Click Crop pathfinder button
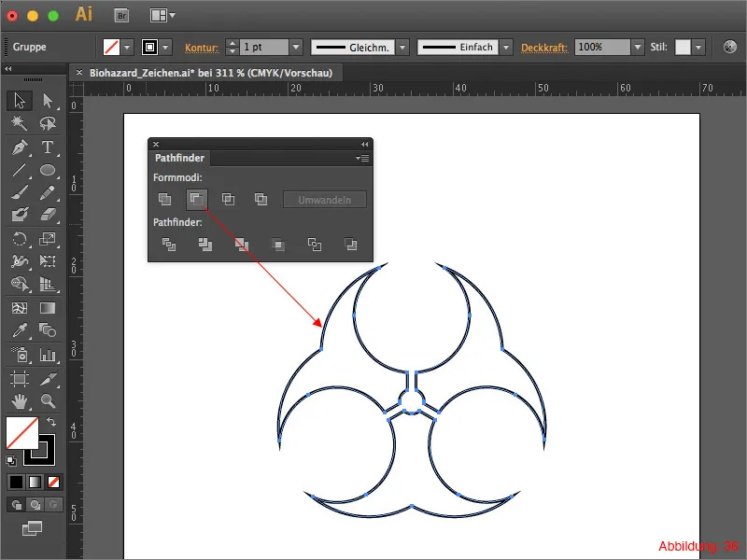The width and height of the screenshot is (747, 560). tap(278, 245)
